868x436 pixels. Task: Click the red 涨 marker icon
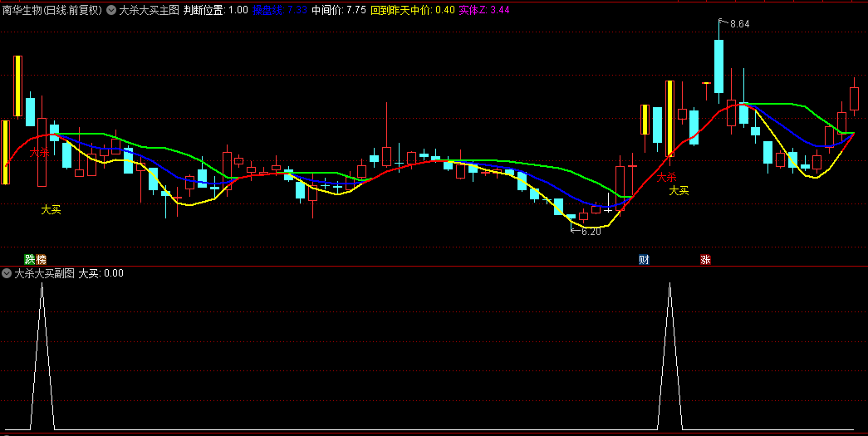(705, 259)
